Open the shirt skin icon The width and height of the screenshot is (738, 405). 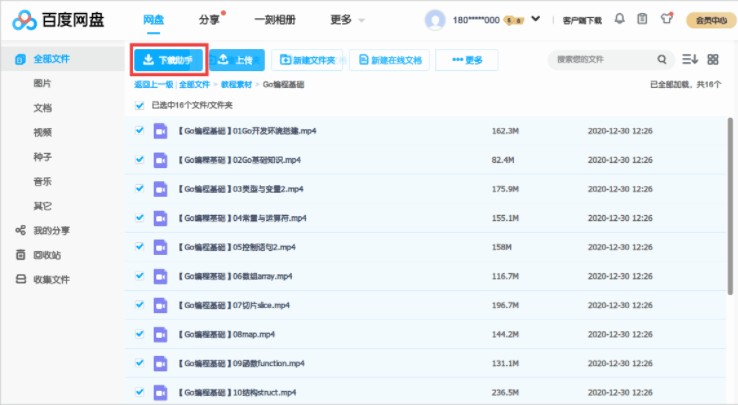tap(666, 19)
